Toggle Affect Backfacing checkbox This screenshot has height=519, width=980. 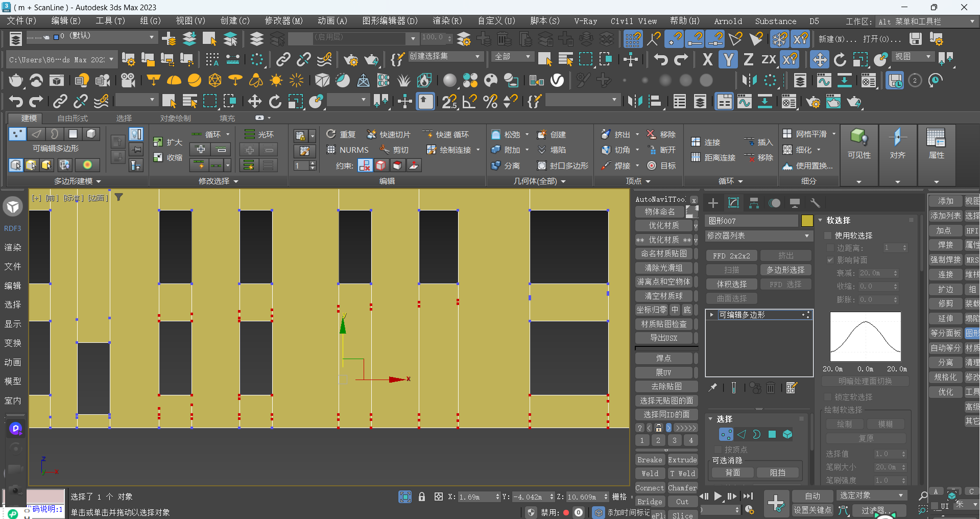[x=830, y=260]
